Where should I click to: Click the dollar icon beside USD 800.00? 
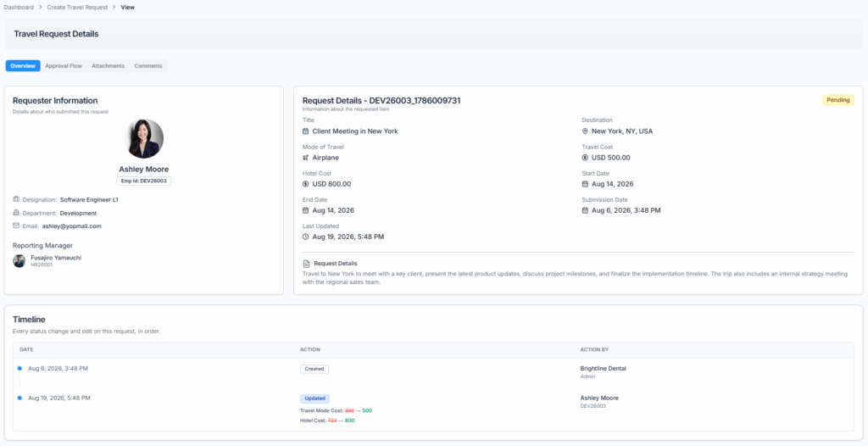click(x=305, y=184)
